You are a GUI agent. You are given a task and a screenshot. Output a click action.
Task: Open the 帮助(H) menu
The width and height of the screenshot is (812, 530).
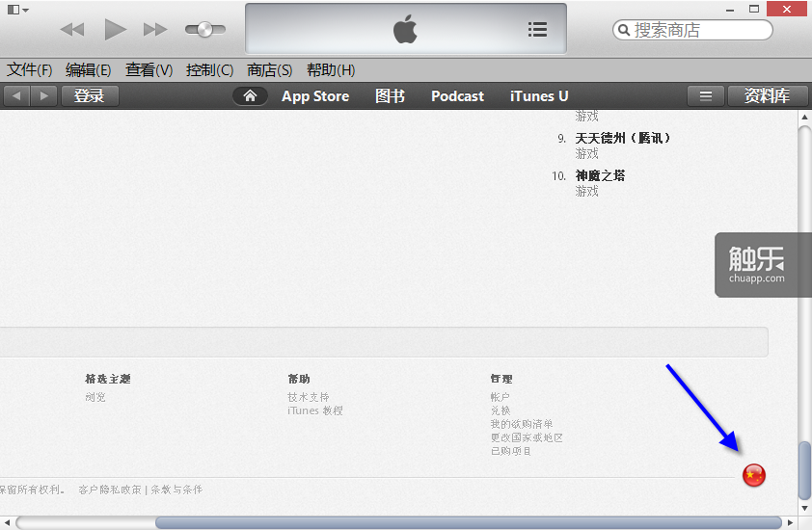click(x=331, y=70)
